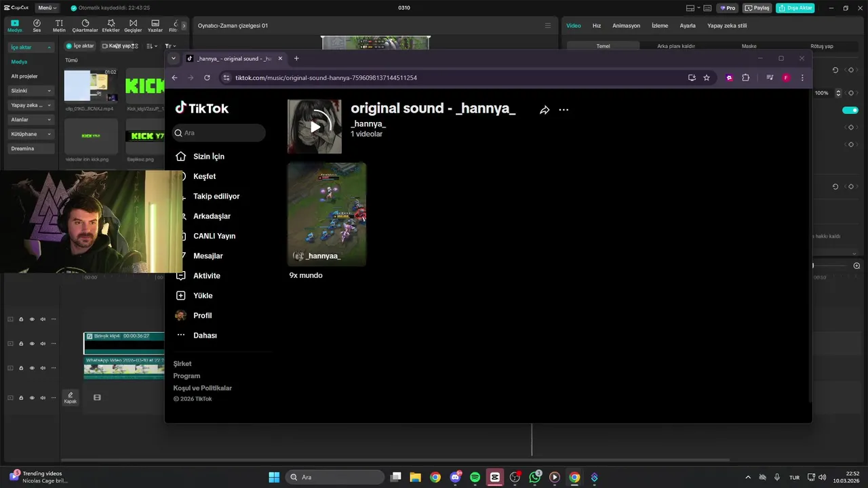This screenshot has height=488, width=868.
Task: Click the Dışa Aktar export button
Action: pyautogui.click(x=795, y=8)
